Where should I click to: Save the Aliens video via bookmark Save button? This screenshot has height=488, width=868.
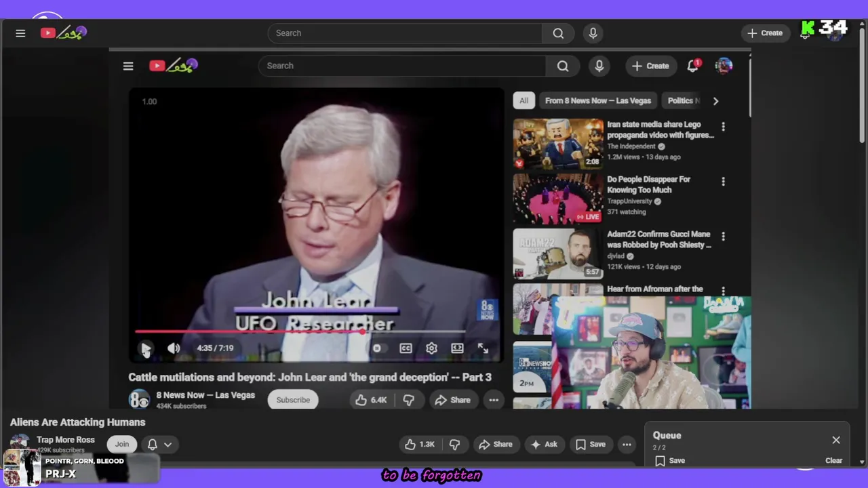click(590, 445)
